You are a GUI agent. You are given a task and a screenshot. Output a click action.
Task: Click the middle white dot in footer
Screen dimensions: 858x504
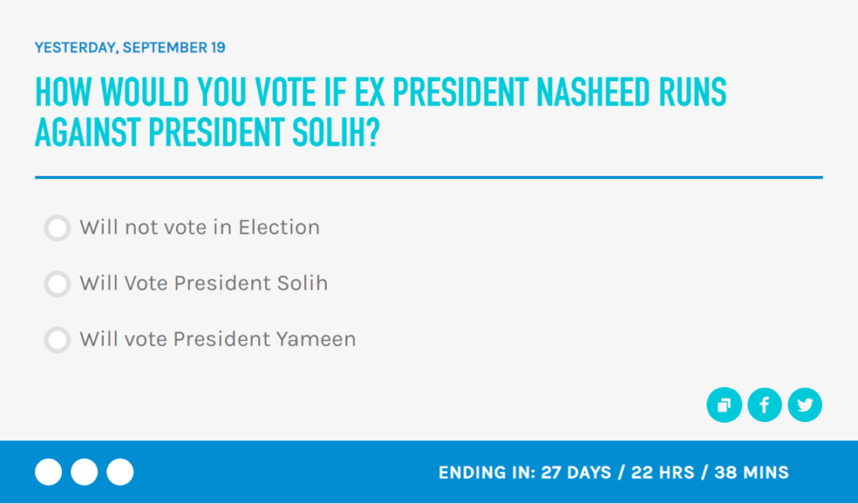(x=85, y=472)
